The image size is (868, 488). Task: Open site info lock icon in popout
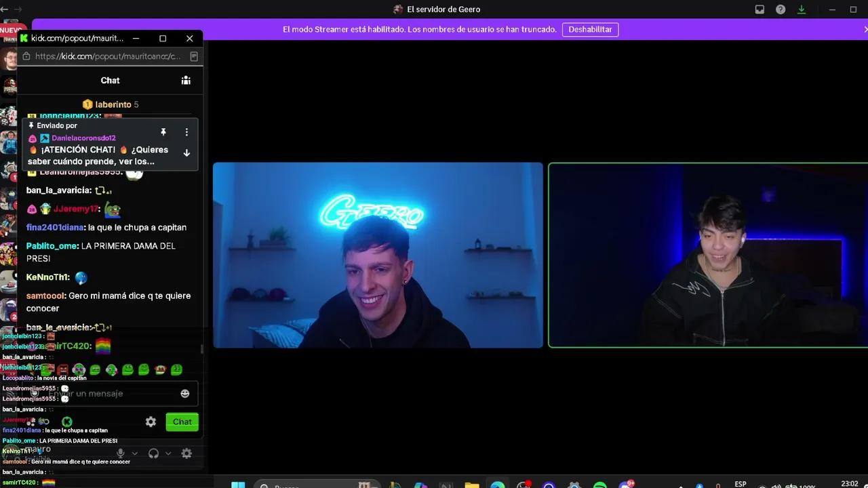[x=26, y=56]
